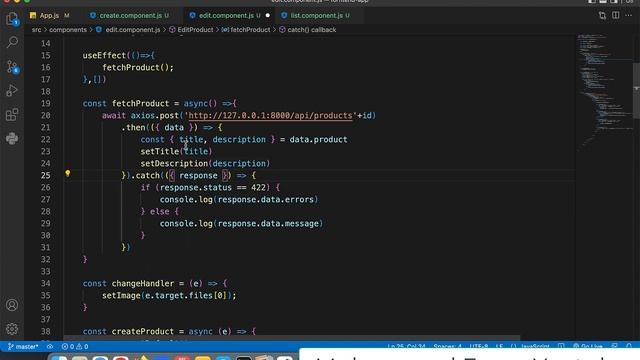Click the UTF-8 encoding indicator
640x360 pixels.
[x=479, y=347]
